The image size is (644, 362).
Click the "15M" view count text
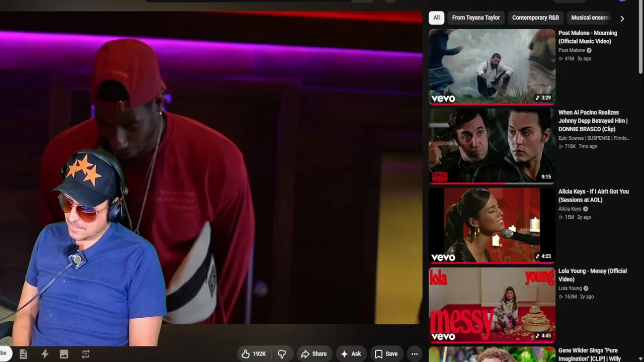click(569, 217)
